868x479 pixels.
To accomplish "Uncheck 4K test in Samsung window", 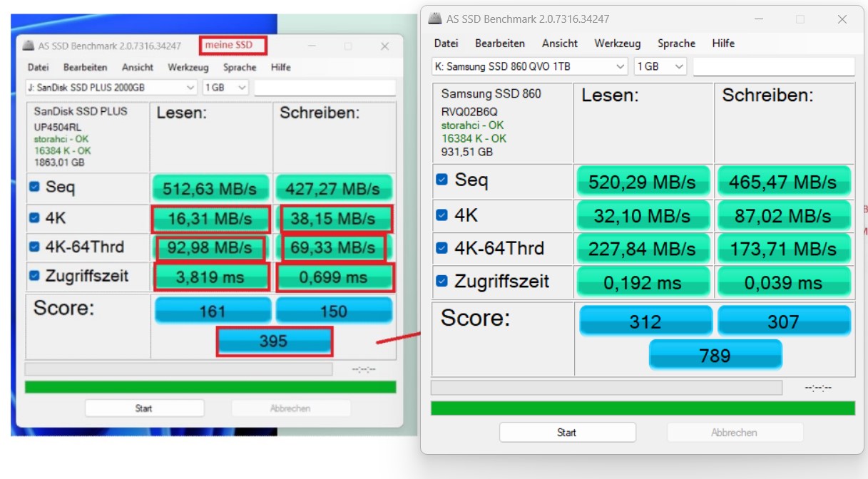I will (x=442, y=215).
